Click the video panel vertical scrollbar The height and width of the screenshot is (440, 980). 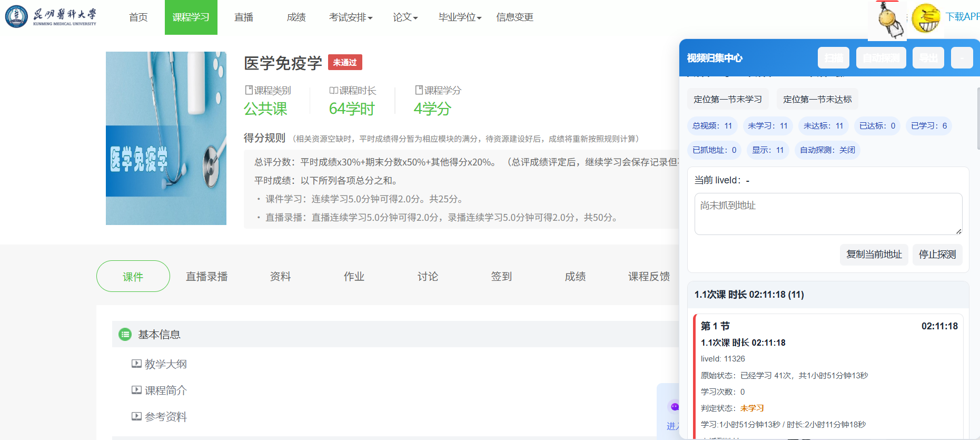(978, 119)
